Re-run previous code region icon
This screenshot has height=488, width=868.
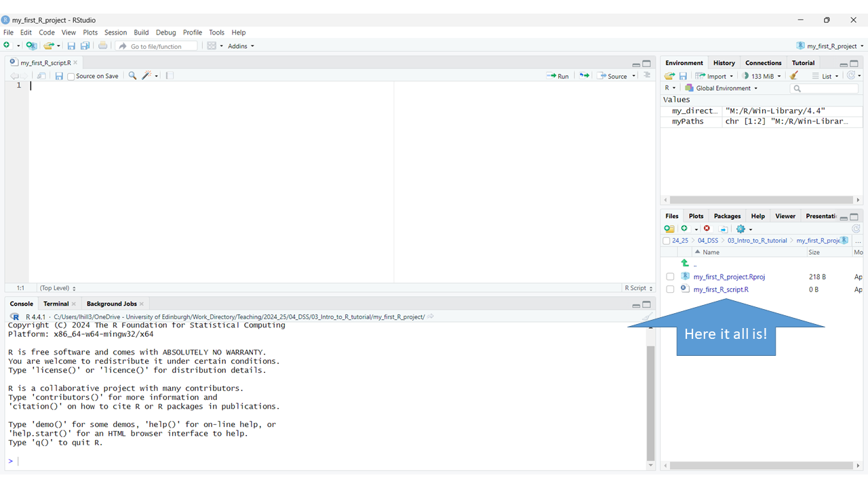pos(584,76)
